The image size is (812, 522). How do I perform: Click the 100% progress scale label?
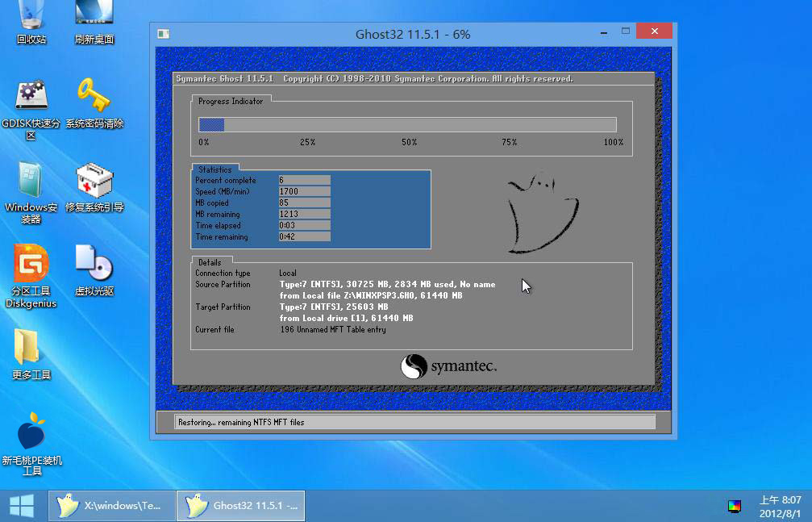point(614,142)
